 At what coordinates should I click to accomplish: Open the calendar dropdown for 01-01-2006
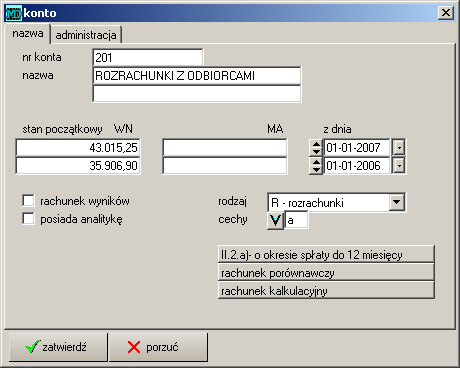coord(399,166)
